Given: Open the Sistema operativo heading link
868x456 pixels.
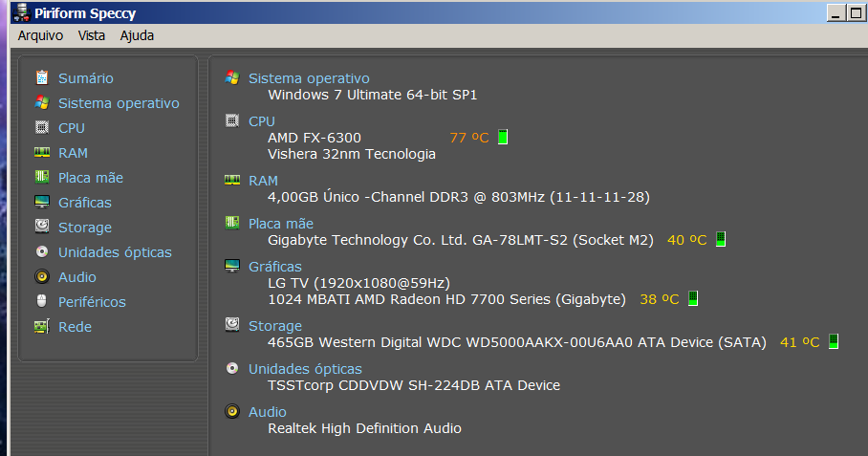Looking at the screenshot, I should [x=309, y=78].
